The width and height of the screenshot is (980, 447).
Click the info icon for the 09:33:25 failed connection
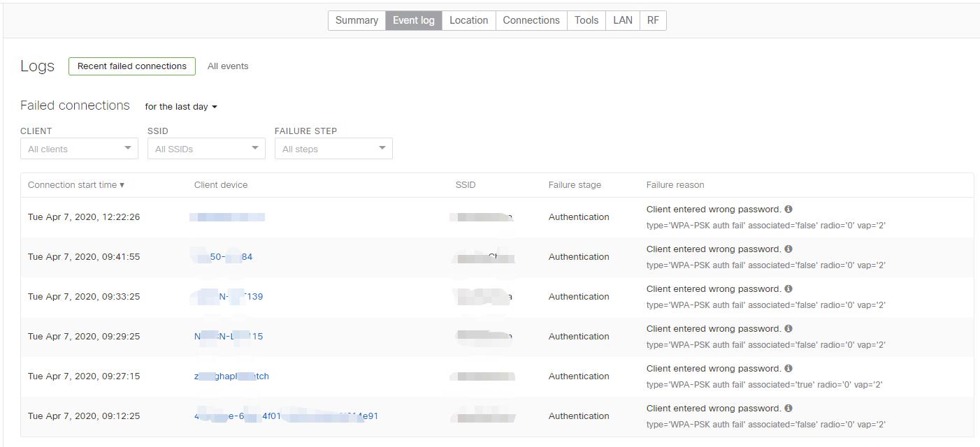coord(788,288)
